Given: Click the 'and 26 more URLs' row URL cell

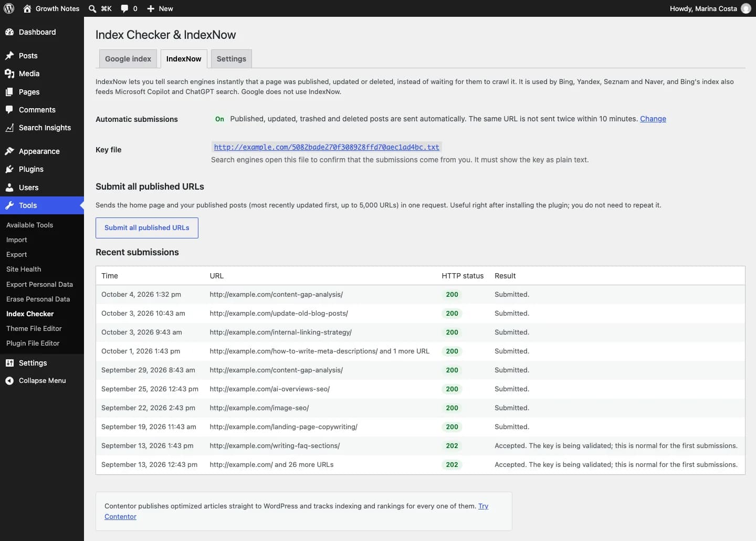Looking at the screenshot, I should 271,465.
